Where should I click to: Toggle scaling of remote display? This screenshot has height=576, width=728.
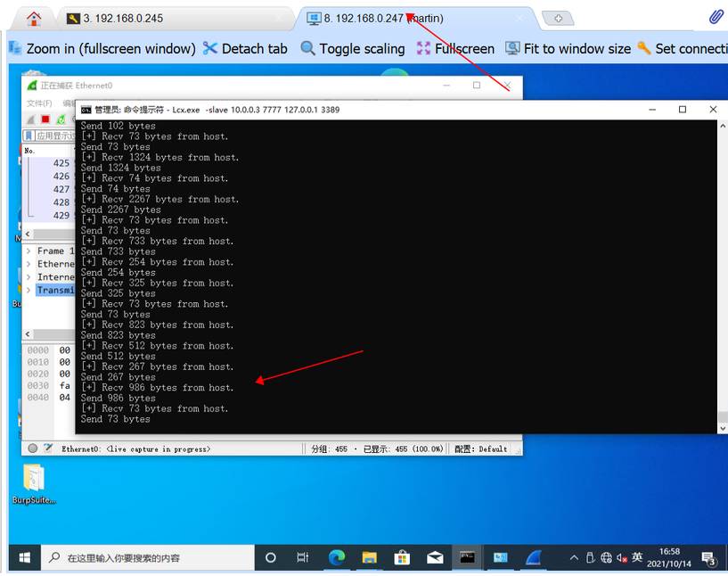click(x=353, y=48)
